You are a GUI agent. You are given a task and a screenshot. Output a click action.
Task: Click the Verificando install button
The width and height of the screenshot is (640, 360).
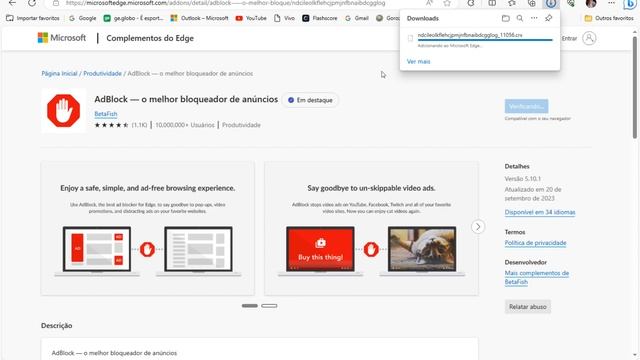(526, 107)
